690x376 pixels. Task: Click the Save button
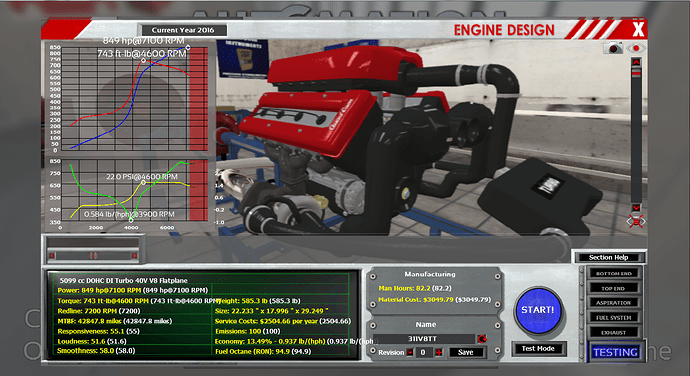(466, 352)
